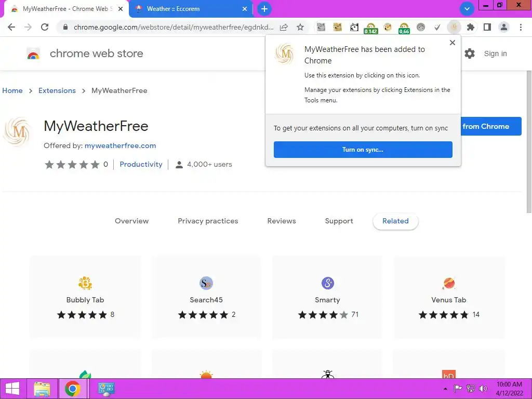Screen dimensions: 532x399
Task: Open the Chrome profile avatar menu
Action: click(504, 27)
